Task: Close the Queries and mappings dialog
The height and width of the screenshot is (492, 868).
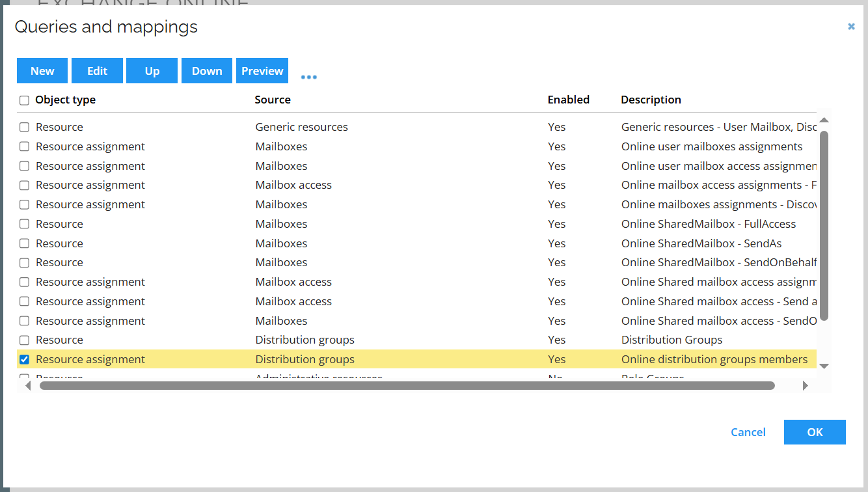Action: coord(851,27)
